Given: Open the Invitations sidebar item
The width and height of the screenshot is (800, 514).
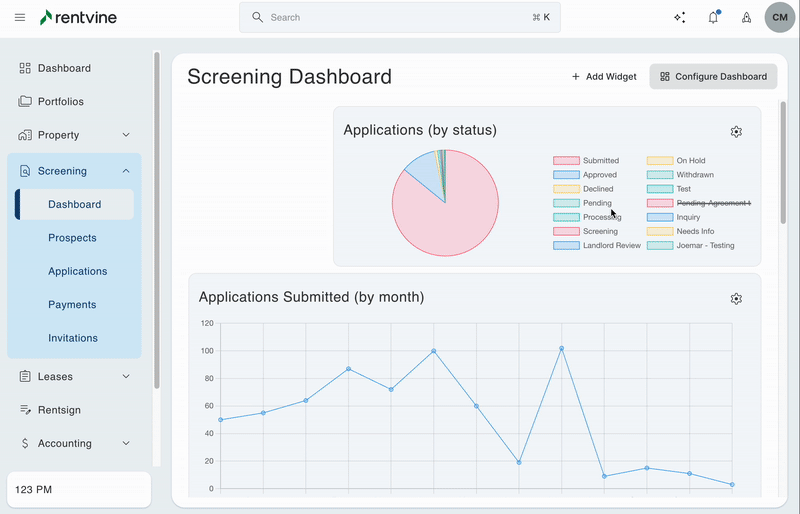Looking at the screenshot, I should [x=73, y=338].
